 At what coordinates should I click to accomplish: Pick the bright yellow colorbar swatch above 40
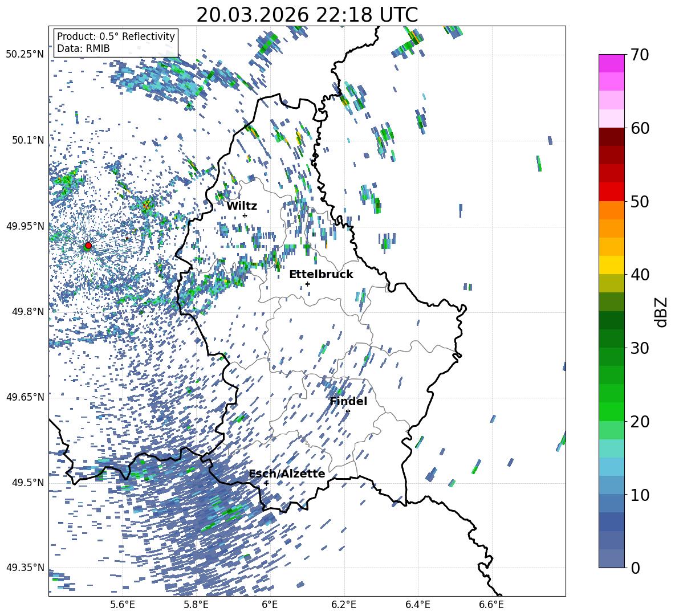[611, 264]
